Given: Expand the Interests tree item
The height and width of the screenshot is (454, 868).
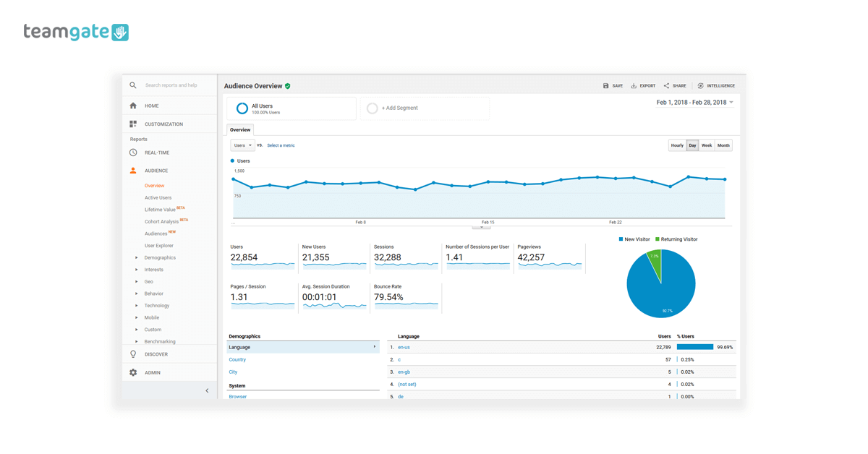Looking at the screenshot, I should (136, 270).
